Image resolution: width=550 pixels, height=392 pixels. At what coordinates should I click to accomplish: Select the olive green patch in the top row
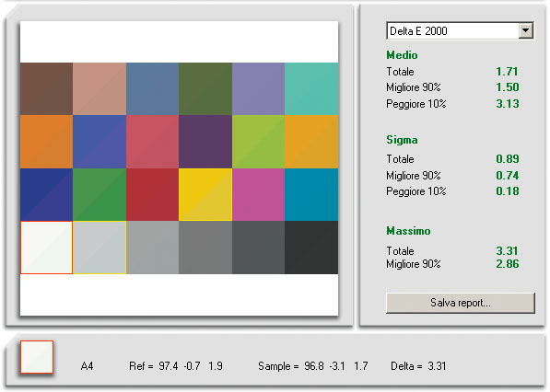click(x=205, y=89)
